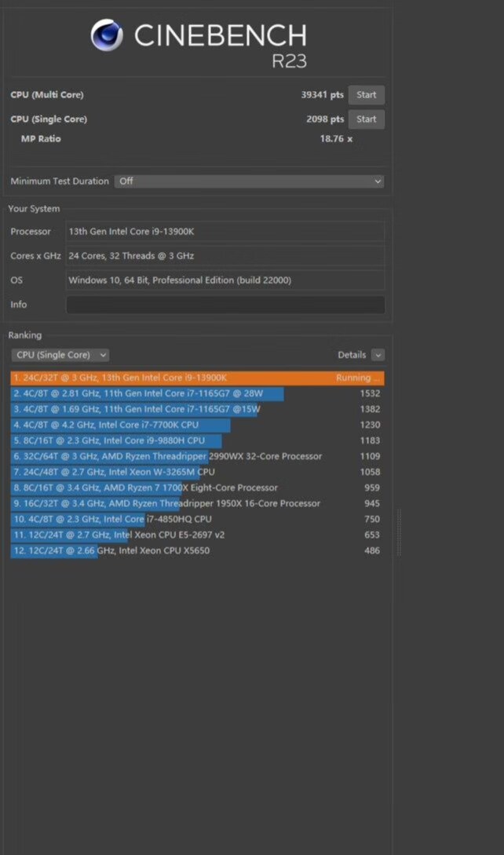The image size is (504, 855).
Task: Select ranking row Threadripper 2990WX
Action: [198, 456]
